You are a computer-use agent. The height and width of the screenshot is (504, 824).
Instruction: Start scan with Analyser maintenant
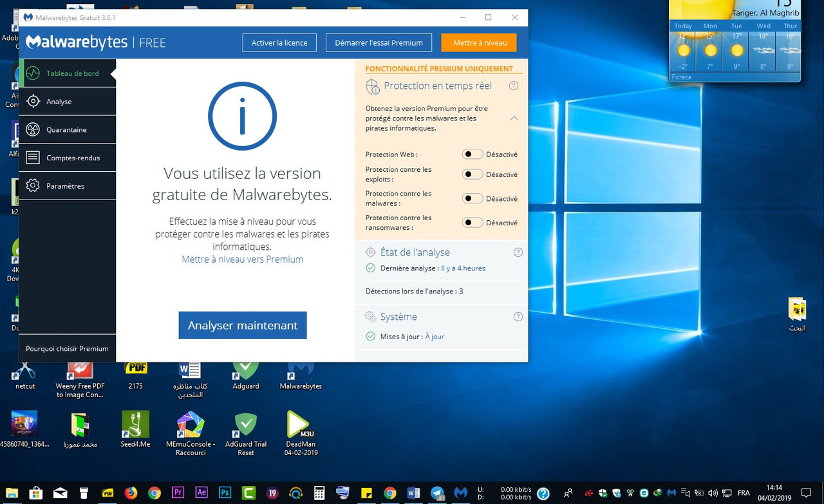coord(243,325)
